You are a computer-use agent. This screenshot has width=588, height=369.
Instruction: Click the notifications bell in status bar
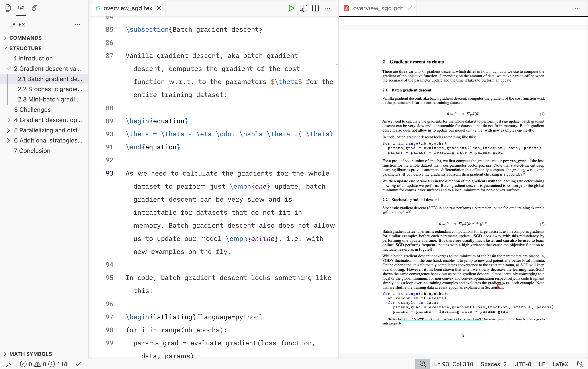click(x=579, y=364)
